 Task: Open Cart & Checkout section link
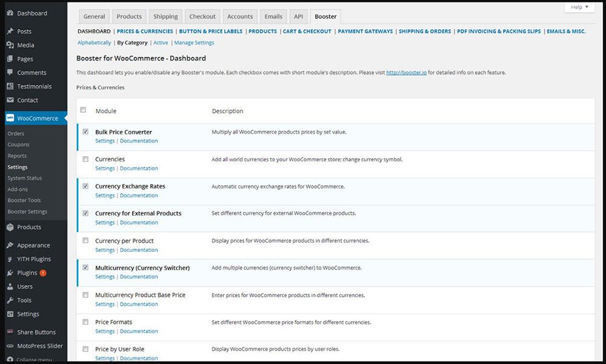coord(307,31)
